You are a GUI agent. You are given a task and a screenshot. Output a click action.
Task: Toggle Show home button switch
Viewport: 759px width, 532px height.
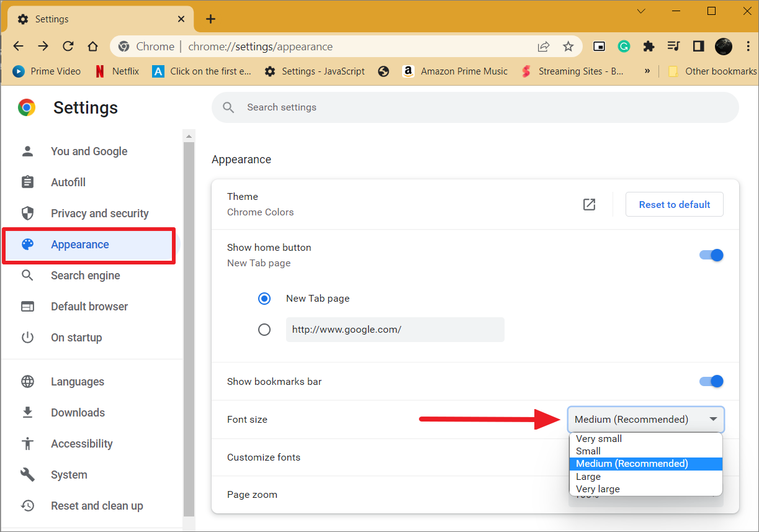pos(711,255)
